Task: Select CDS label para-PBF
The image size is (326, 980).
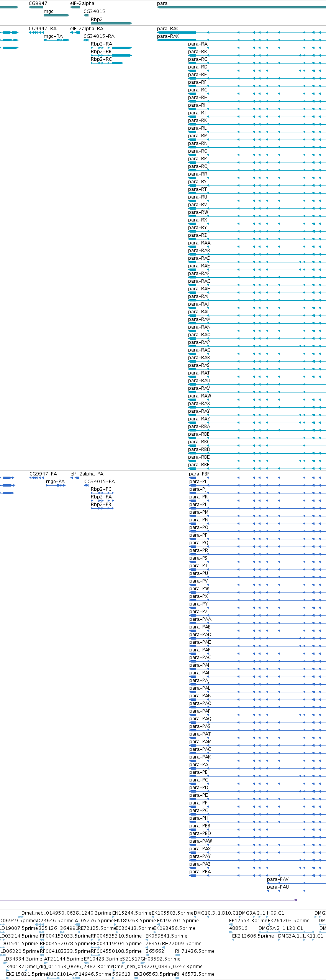Action: click(199, 474)
